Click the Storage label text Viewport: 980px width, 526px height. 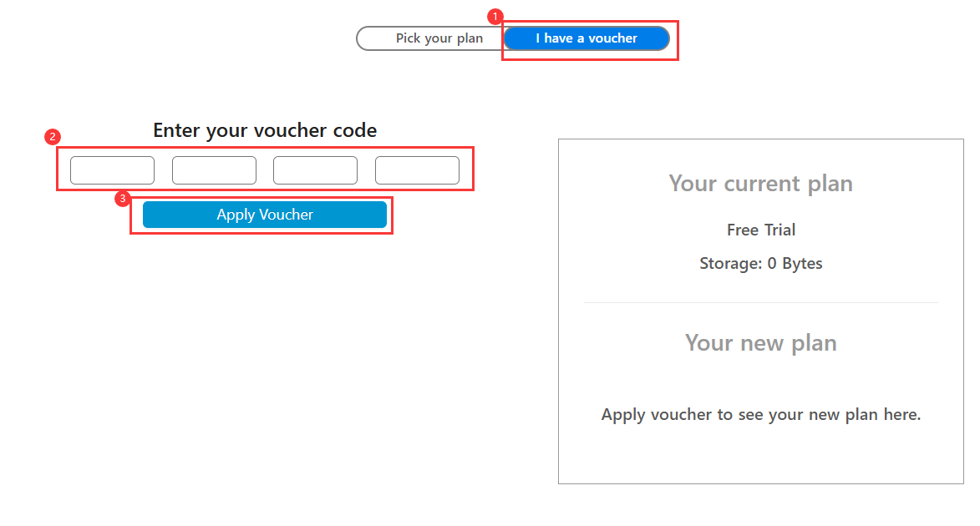tap(729, 264)
